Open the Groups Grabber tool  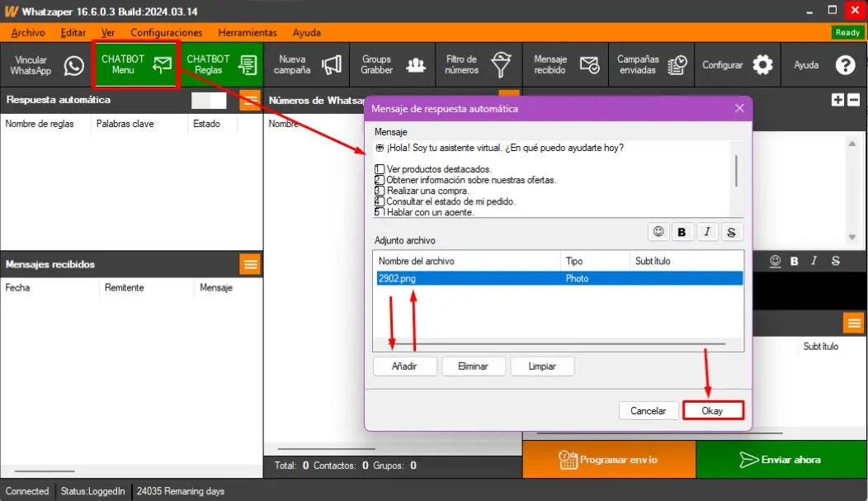(392, 64)
